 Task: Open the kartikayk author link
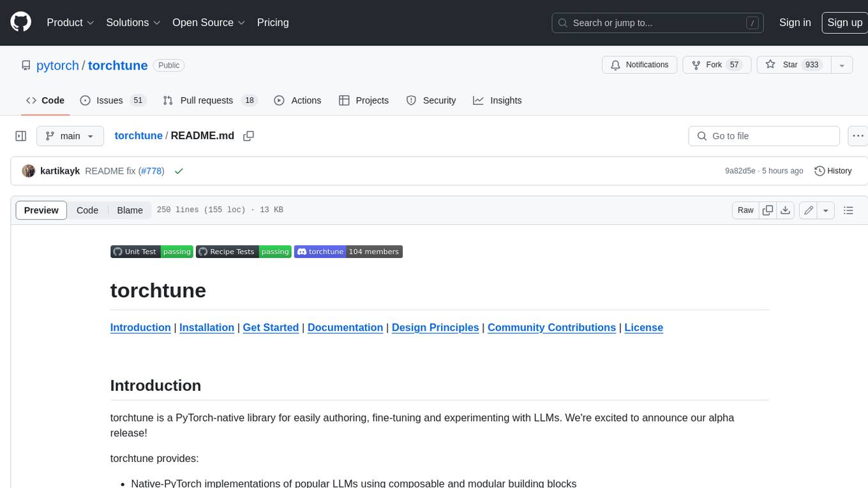point(60,171)
